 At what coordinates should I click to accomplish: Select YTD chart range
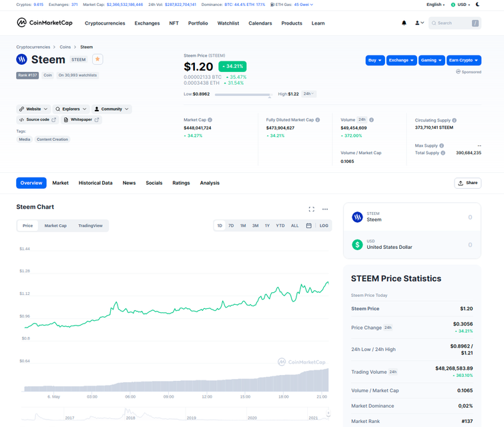[280, 226]
